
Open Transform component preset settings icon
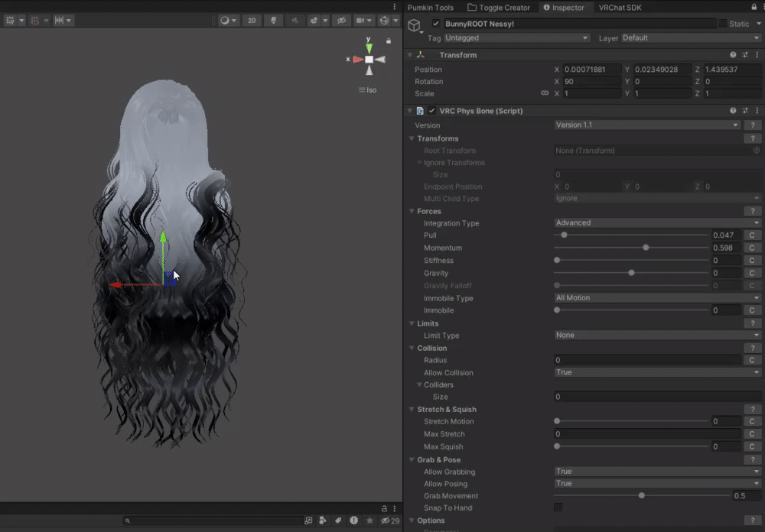click(745, 55)
